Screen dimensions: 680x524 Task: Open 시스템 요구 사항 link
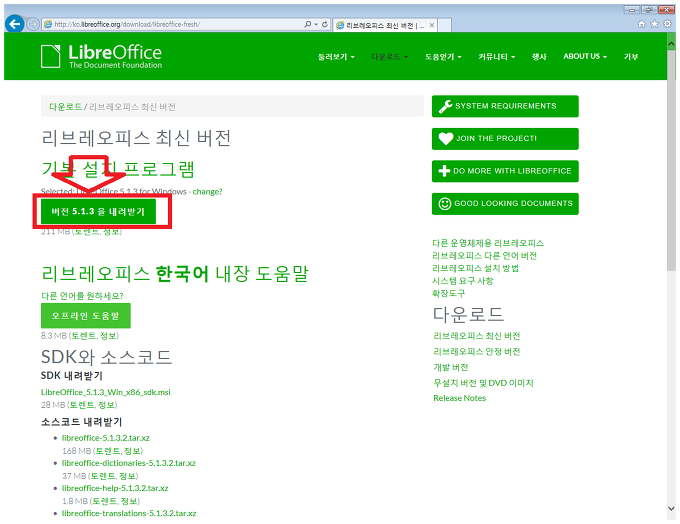click(x=463, y=281)
